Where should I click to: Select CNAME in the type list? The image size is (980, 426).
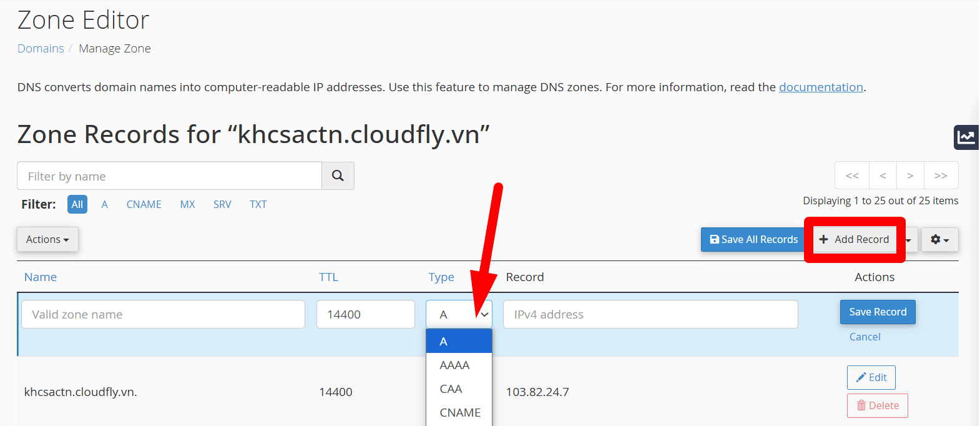459,412
